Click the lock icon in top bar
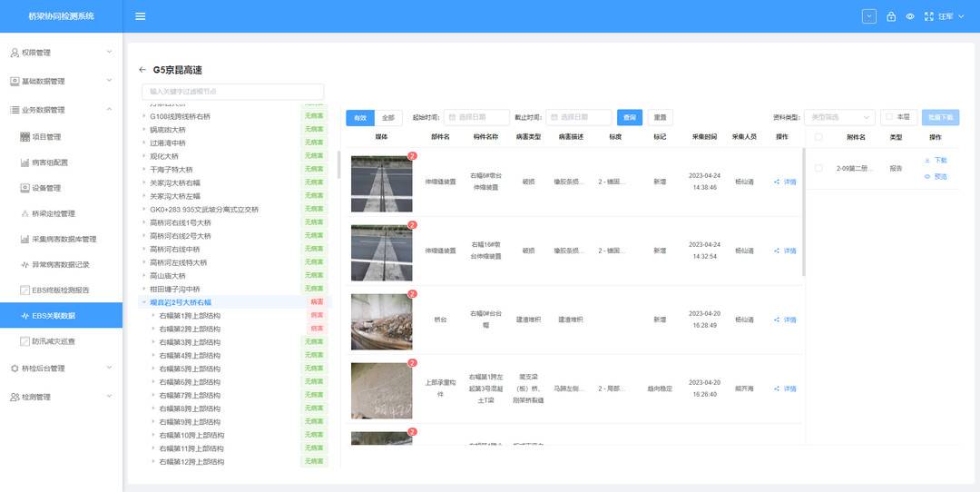The width and height of the screenshot is (980, 492). pos(891,16)
